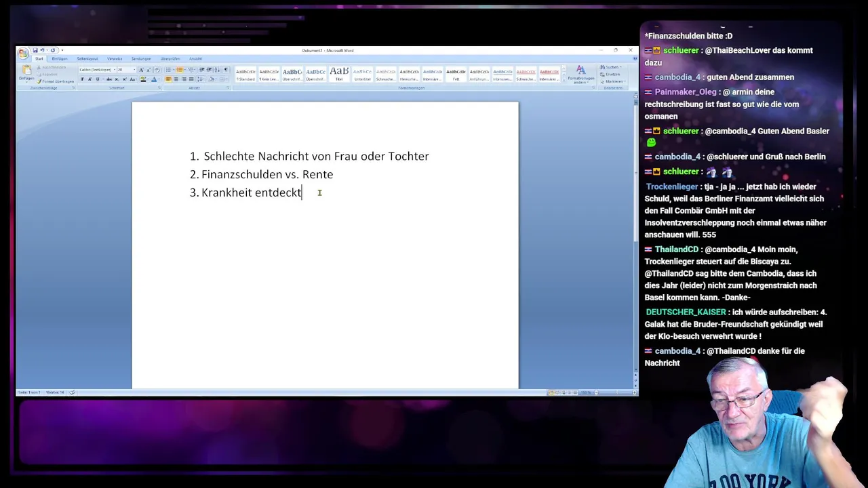Click the document vertical scrollbar
Image resolution: width=868 pixels, height=488 pixels.
[x=635, y=237]
